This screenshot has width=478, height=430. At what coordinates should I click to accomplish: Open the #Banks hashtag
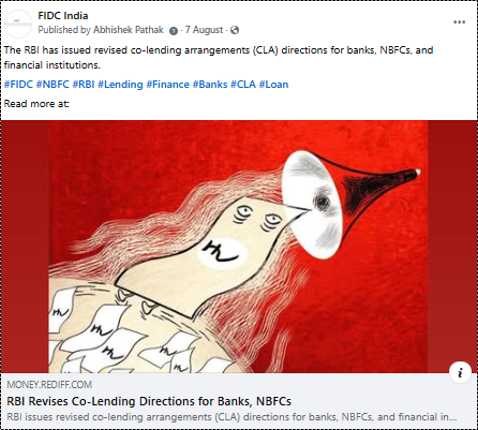210,84
